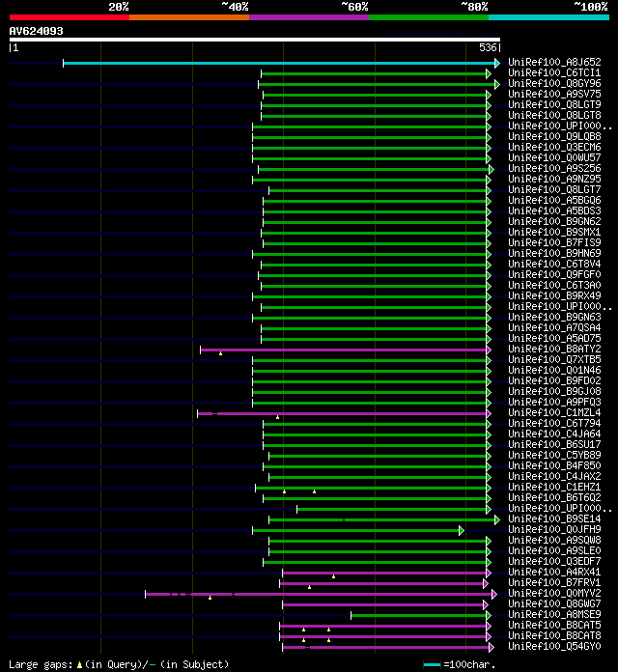
Task: Open the UniRef100_A8J652 hit label
Action: click(x=554, y=62)
